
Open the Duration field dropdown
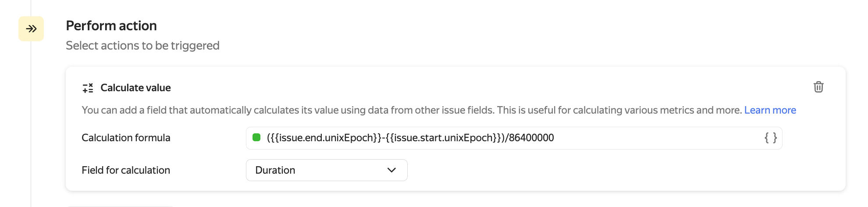coord(326,170)
